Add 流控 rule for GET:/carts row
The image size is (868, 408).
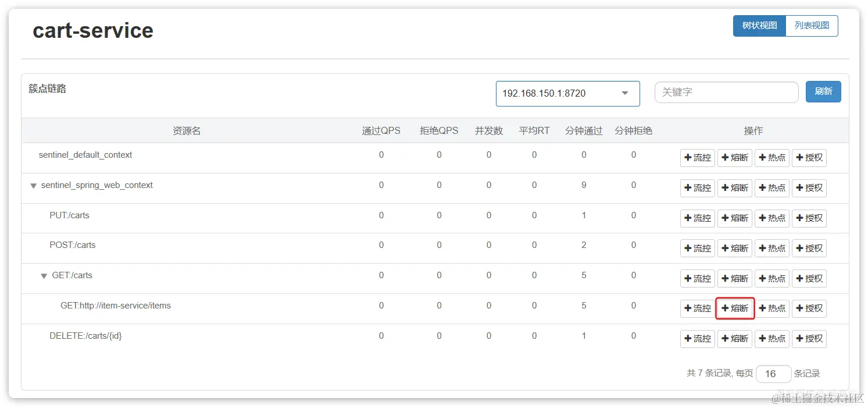(x=698, y=279)
